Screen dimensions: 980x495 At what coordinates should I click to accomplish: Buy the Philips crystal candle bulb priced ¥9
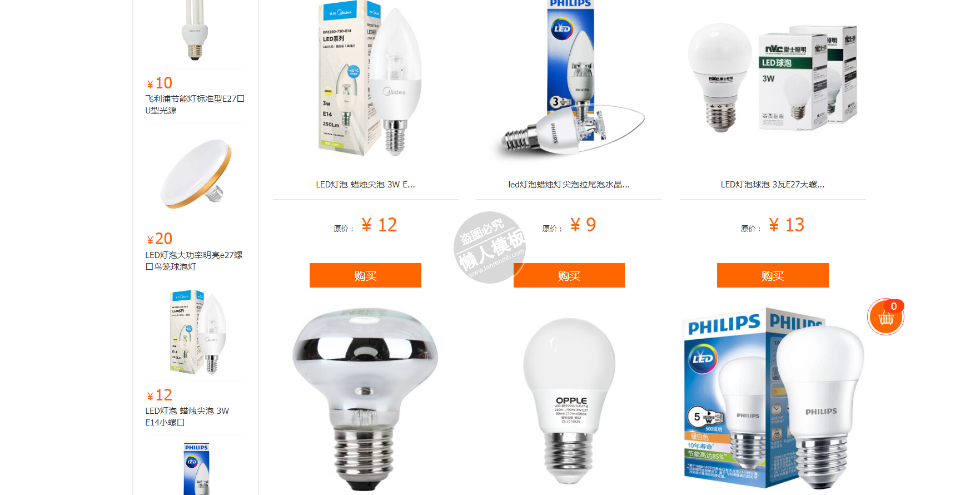[x=569, y=275]
